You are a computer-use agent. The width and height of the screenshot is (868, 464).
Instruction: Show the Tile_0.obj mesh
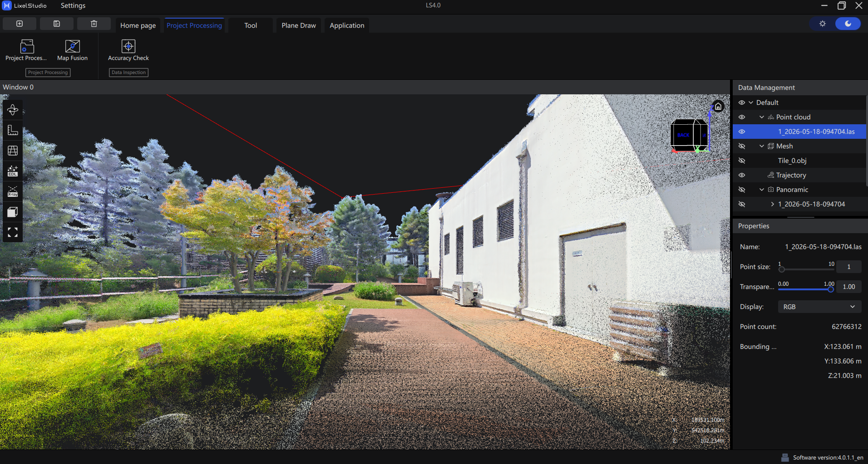[742, 161]
